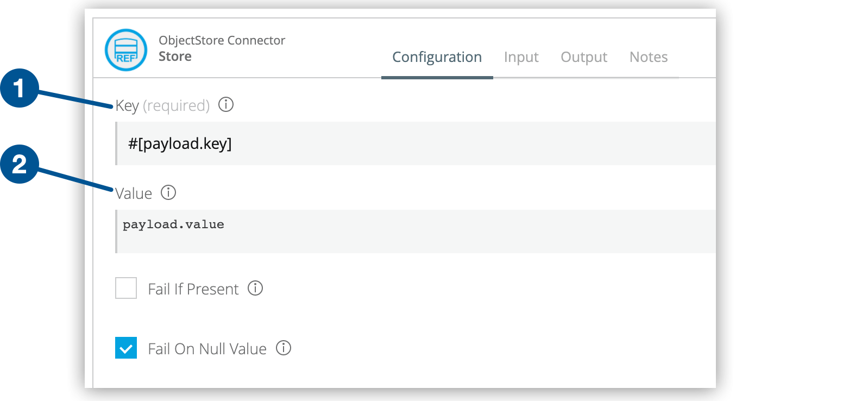Image resolution: width=868 pixels, height=401 pixels.
Task: Click the Store operation name
Action: (x=175, y=57)
